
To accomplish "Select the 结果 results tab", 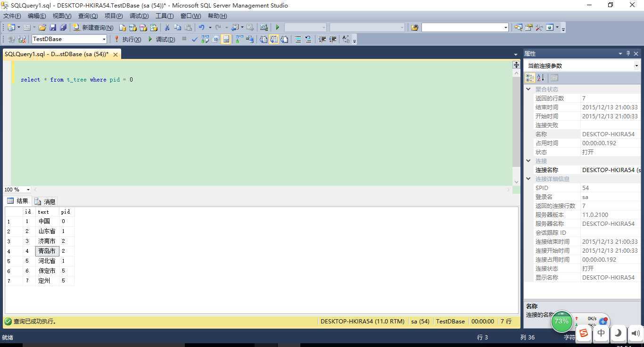I will click(x=18, y=201).
